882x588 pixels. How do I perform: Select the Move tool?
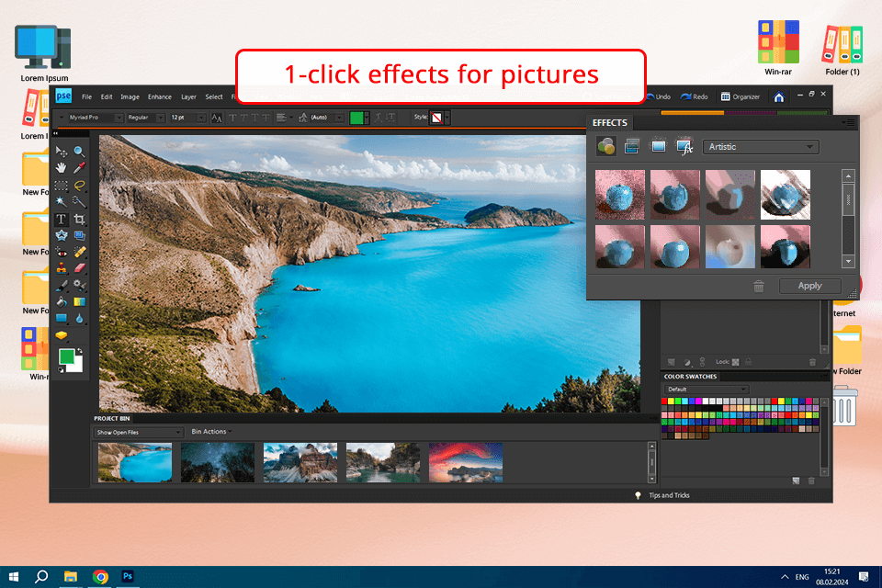62,152
